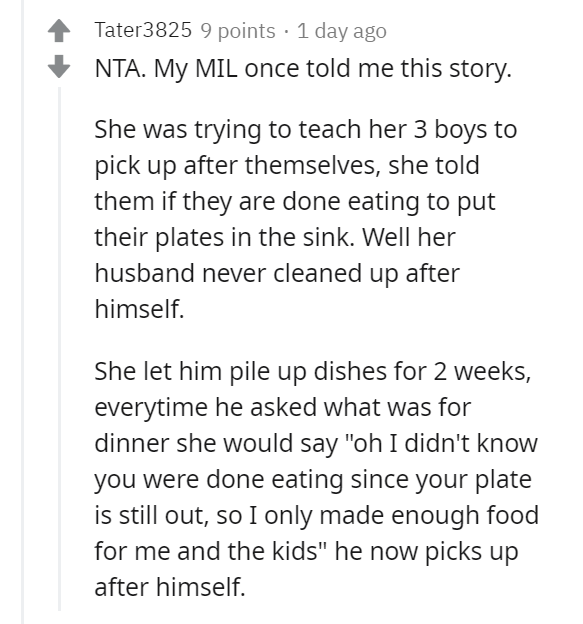
Task: Collapse the parent thread via the far-left line
Action: tap(23, 312)
